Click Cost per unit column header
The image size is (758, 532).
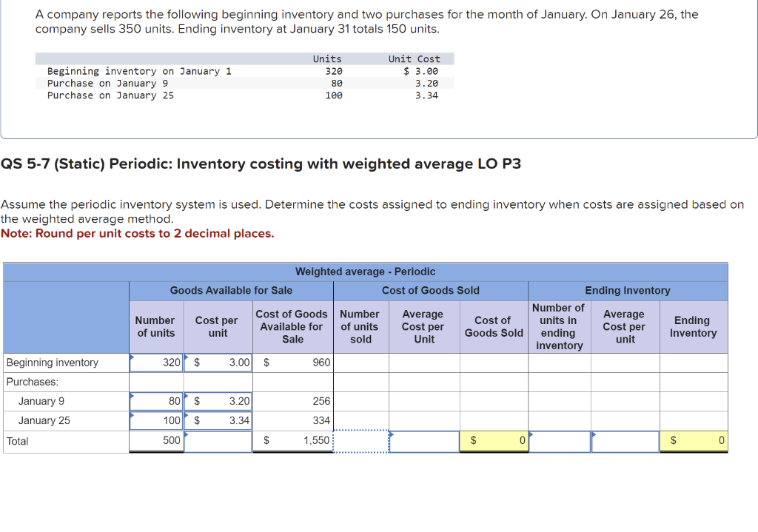(217, 326)
